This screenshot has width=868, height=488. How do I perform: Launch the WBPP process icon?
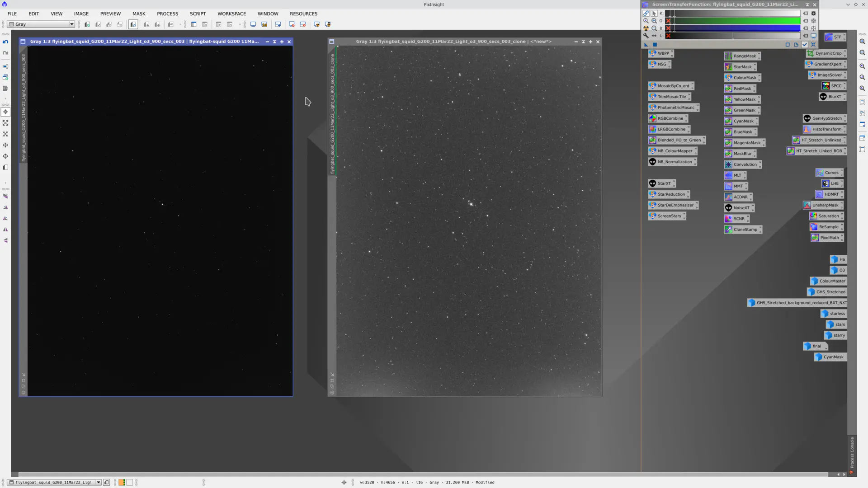[660, 53]
